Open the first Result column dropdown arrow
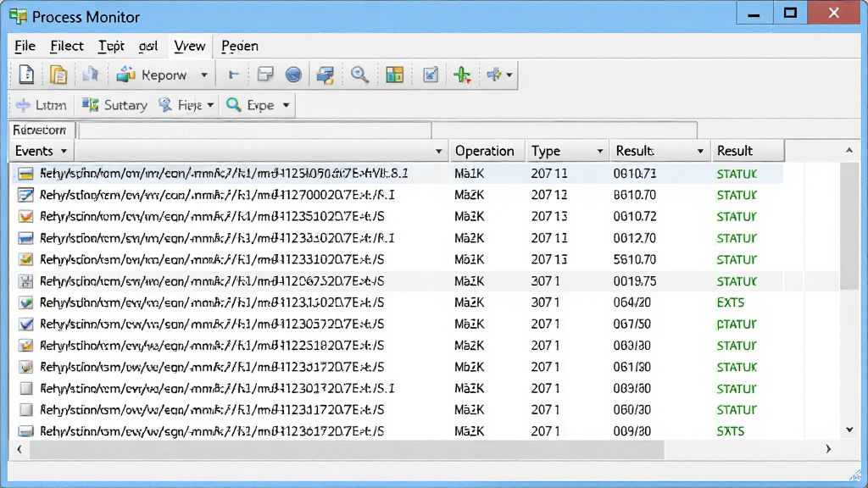Screen dimensions: 868x488 click(700, 151)
